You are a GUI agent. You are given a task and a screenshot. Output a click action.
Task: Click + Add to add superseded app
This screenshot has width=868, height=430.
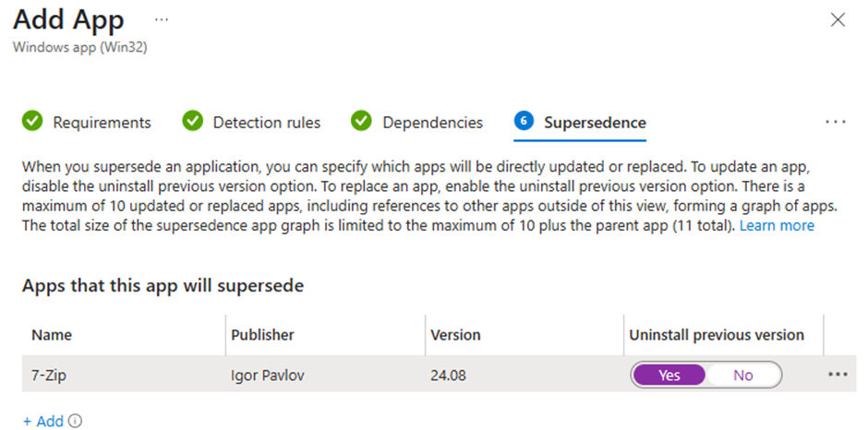pyautogui.click(x=43, y=421)
